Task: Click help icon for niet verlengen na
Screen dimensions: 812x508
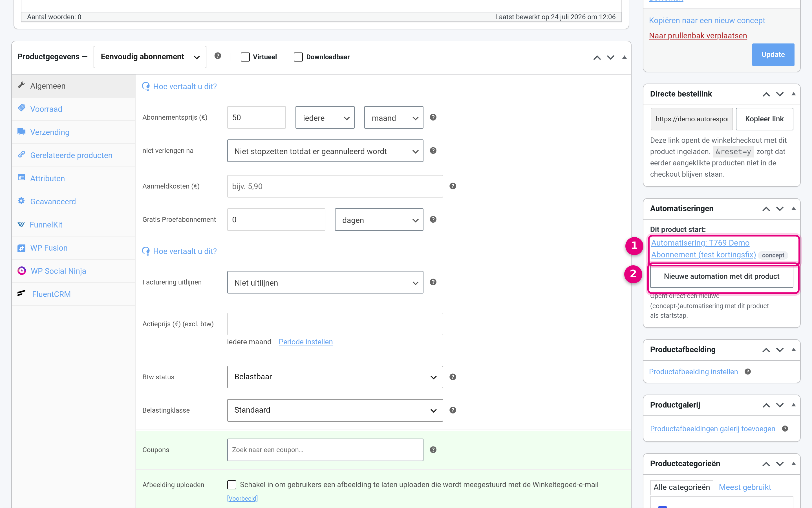Action: [433, 150]
